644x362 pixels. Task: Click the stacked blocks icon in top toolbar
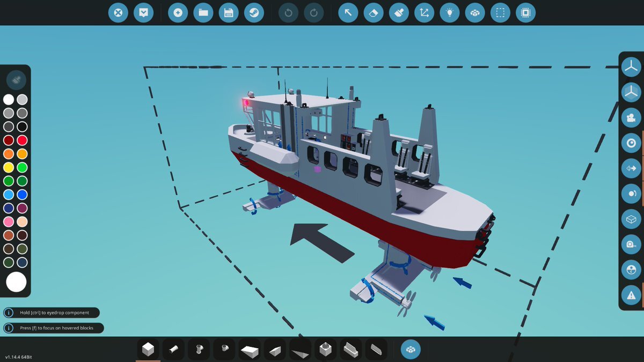pos(475,12)
